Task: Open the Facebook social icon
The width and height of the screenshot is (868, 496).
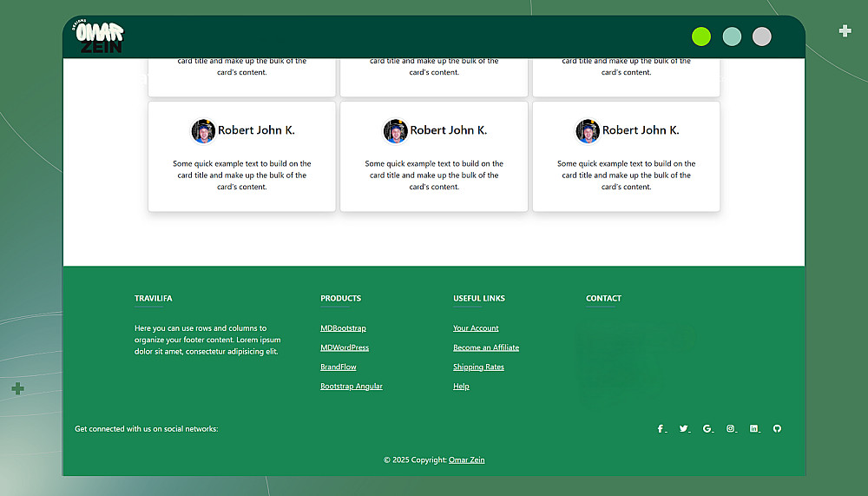Action: click(661, 428)
